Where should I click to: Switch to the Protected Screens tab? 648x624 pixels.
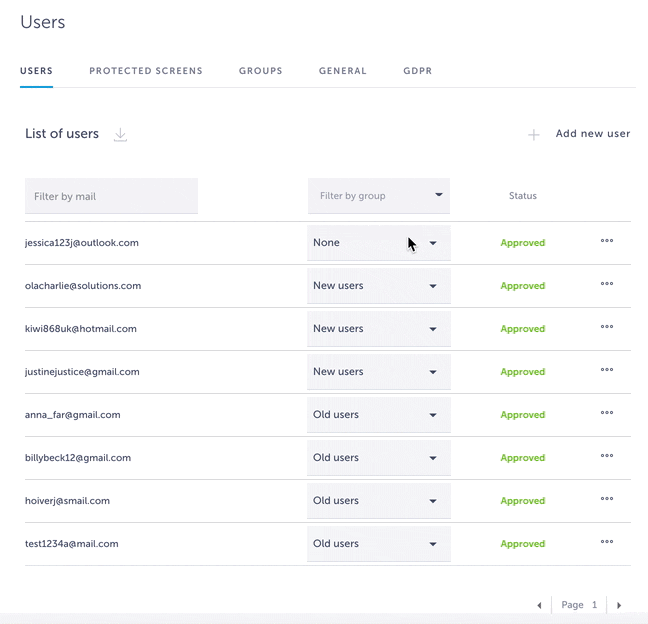146,71
